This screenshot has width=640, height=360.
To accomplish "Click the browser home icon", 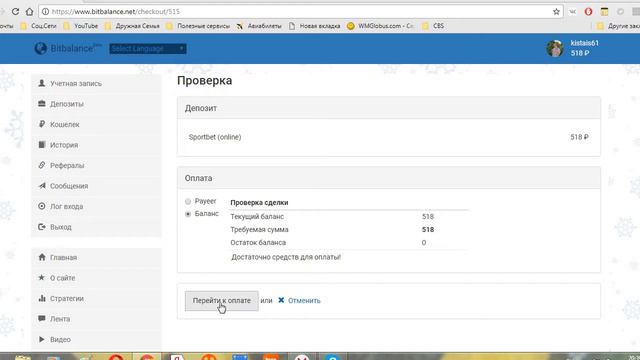I will (x=29, y=11).
